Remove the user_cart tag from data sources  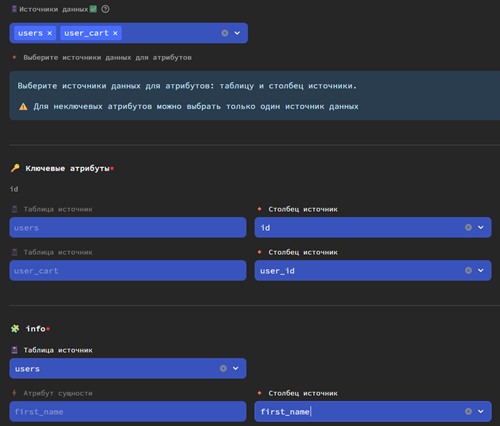click(115, 33)
